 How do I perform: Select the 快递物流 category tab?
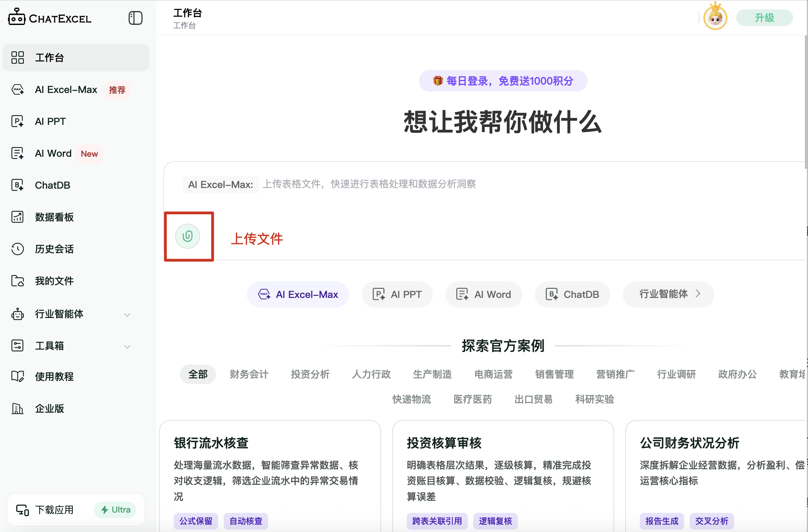point(412,399)
